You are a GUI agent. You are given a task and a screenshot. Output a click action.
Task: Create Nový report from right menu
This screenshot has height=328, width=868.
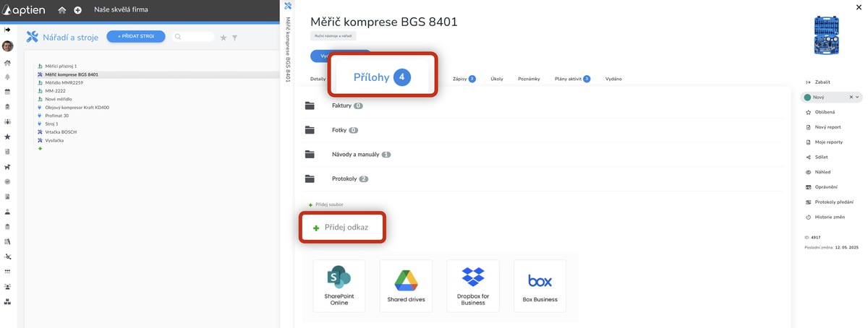(x=823, y=127)
